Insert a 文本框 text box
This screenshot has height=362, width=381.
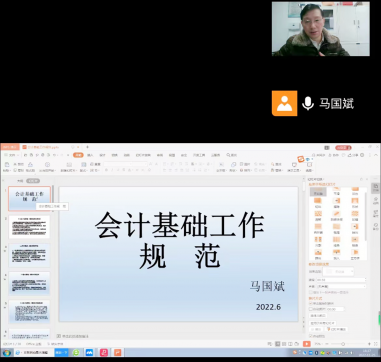coord(221,167)
